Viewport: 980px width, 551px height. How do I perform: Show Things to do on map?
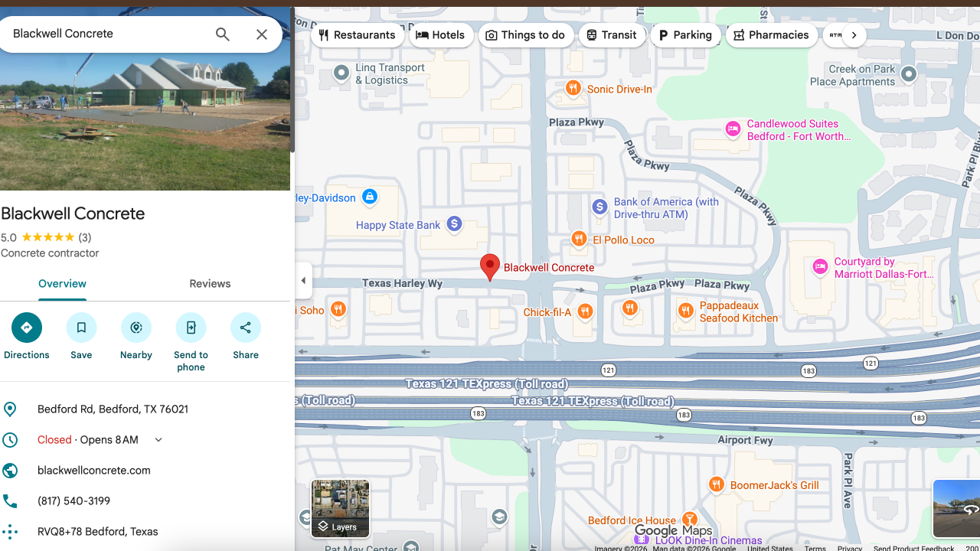526,35
